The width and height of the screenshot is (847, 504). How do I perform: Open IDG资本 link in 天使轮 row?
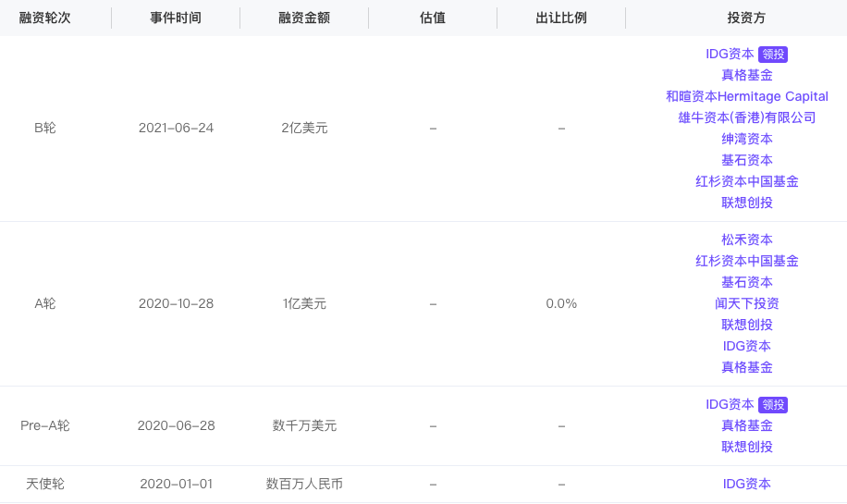pyautogui.click(x=747, y=484)
